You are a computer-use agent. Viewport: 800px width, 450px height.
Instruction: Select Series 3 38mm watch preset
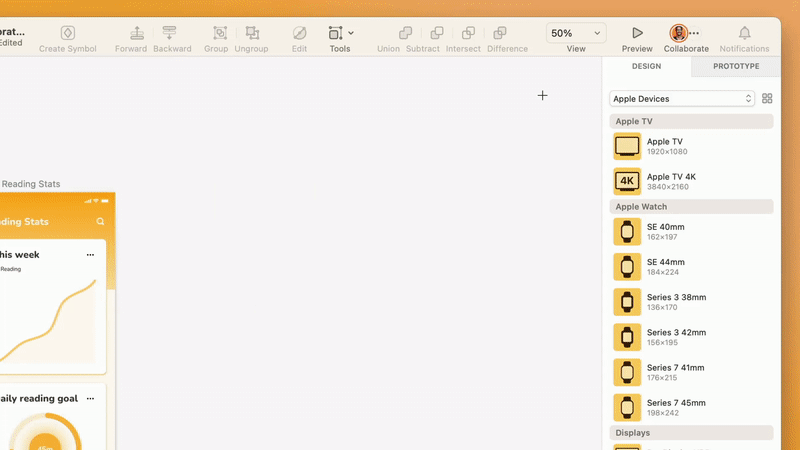click(x=691, y=302)
